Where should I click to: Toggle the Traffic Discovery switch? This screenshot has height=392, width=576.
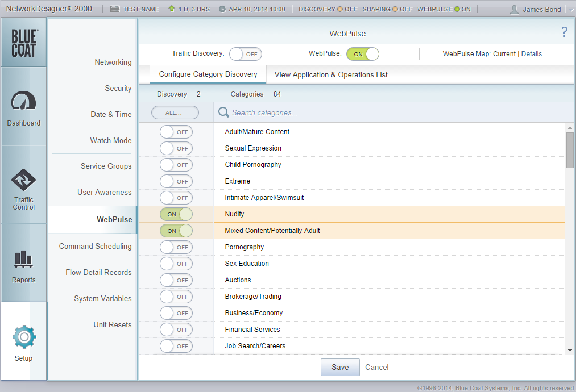pos(246,54)
